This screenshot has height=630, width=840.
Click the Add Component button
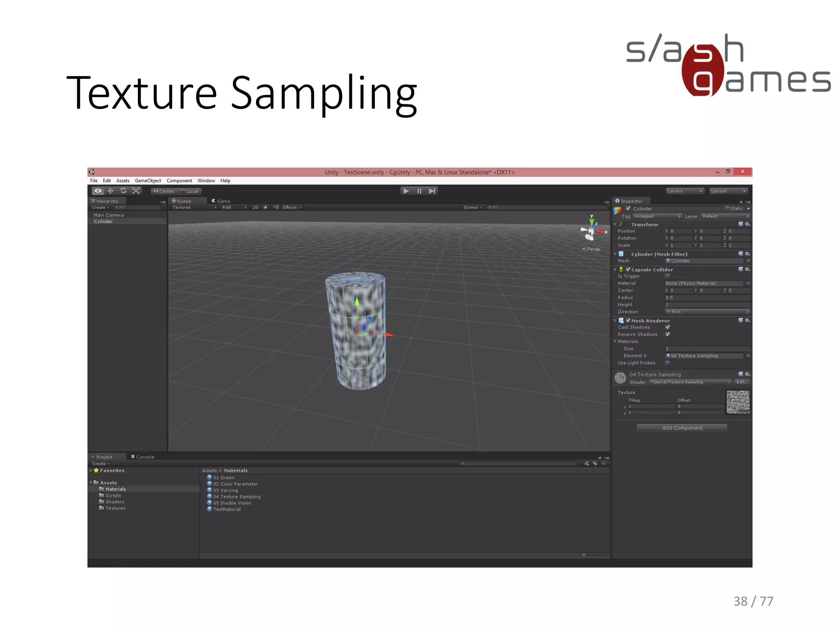pyautogui.click(x=682, y=428)
